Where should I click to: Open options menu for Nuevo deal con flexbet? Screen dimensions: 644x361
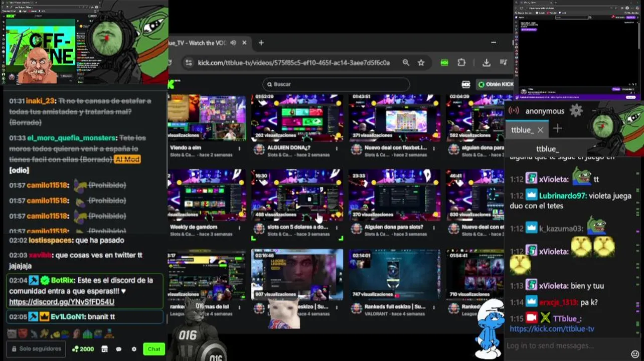click(434, 148)
